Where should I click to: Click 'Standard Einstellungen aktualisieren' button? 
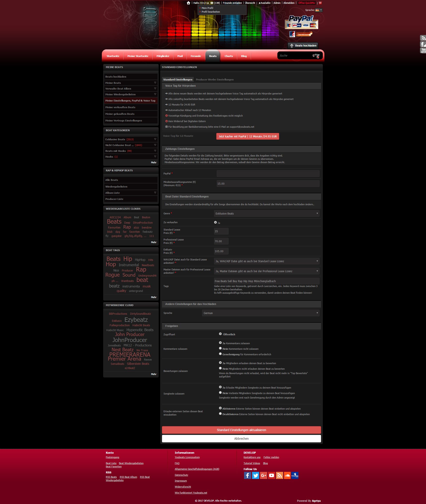(x=241, y=430)
